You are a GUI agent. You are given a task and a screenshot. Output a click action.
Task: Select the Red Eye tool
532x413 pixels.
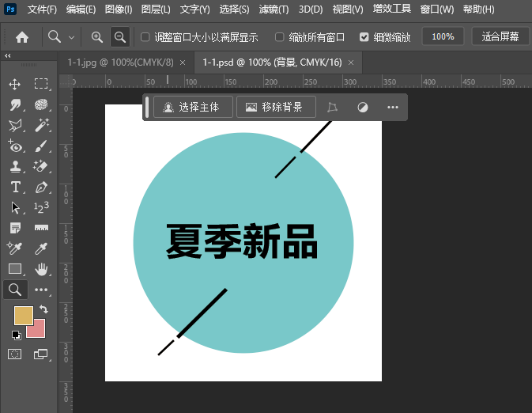(15, 146)
